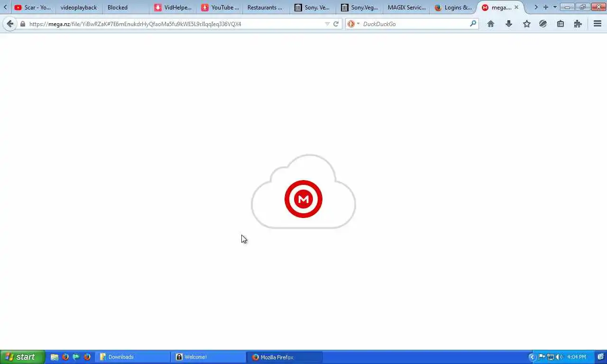Launch the folder quick launch icon
The image size is (607, 364).
[55, 357]
